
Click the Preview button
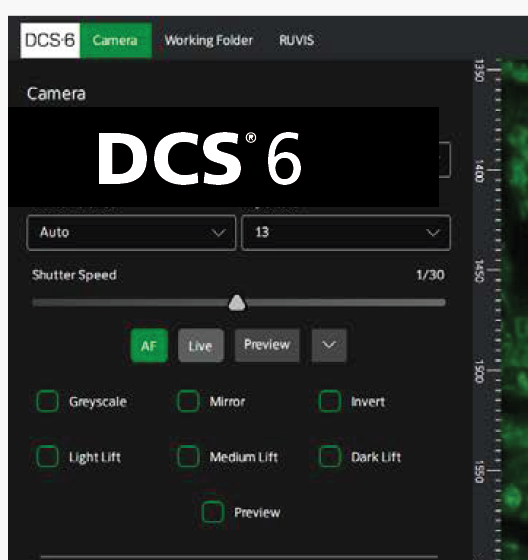(x=267, y=345)
